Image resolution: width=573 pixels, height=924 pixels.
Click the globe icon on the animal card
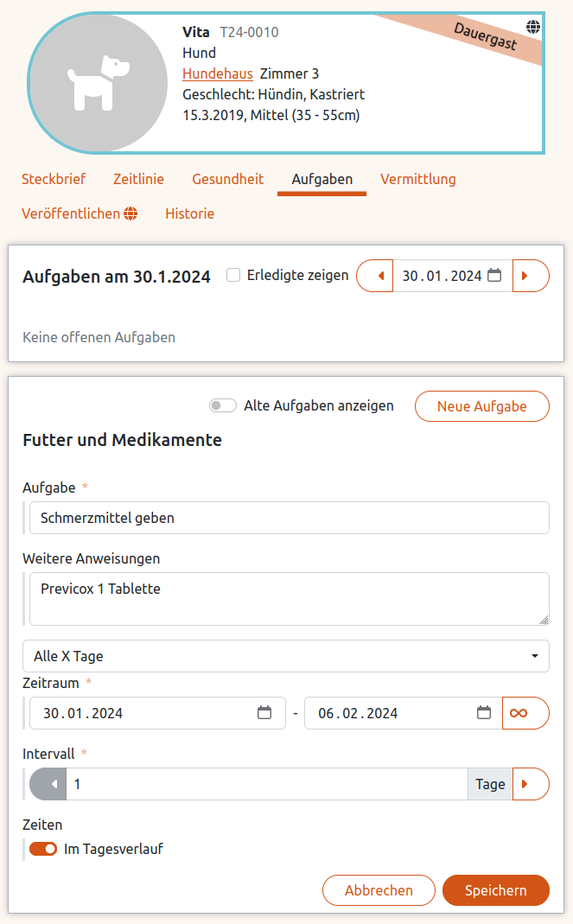pos(534,26)
